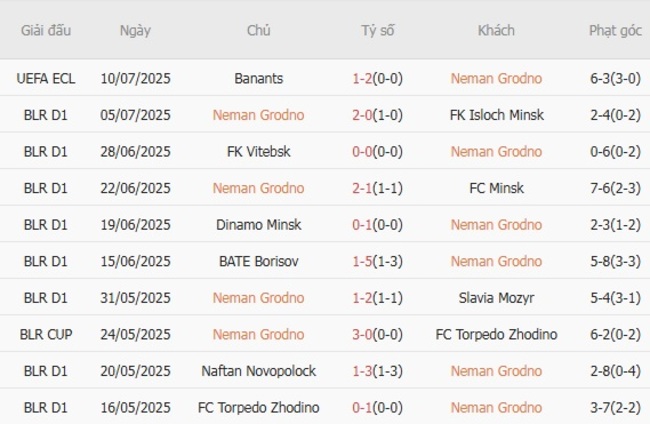Screen dimensions: 650x424
Task: Click the Ngày column header
Action: coord(135,30)
